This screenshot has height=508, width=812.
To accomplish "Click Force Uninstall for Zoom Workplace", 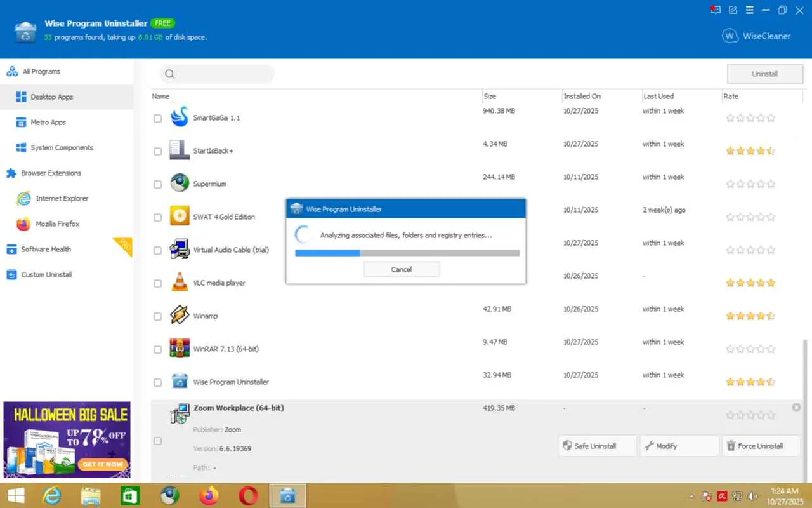I will tap(761, 446).
